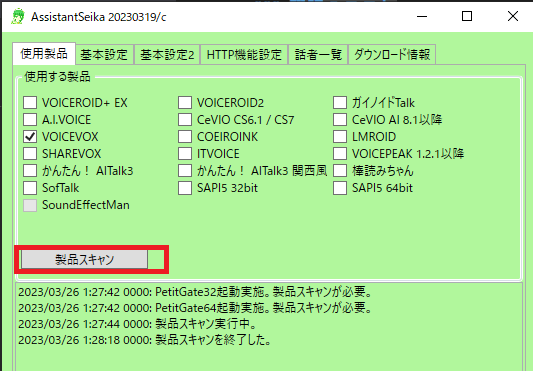Viewport: 533px width, 371px height.
Task: Enable the 棒読みちゃん checkbox
Action: (x=340, y=170)
